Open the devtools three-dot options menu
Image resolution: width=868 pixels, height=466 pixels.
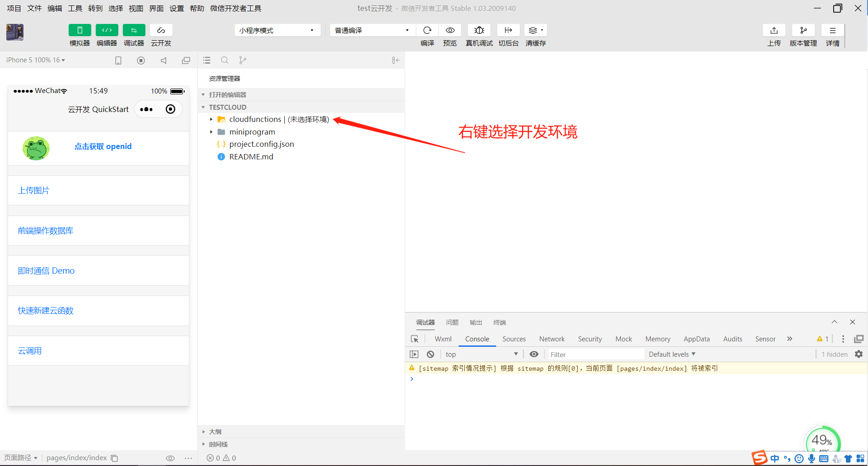coord(843,339)
